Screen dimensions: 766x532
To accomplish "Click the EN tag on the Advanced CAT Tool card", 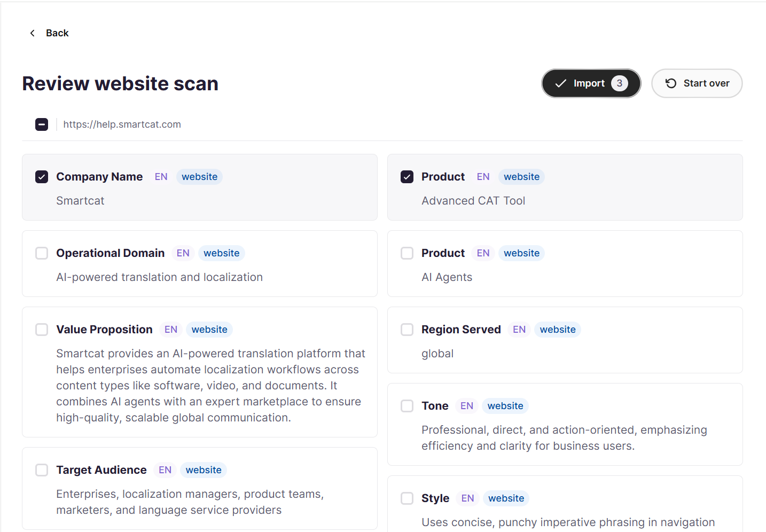I will coord(483,177).
